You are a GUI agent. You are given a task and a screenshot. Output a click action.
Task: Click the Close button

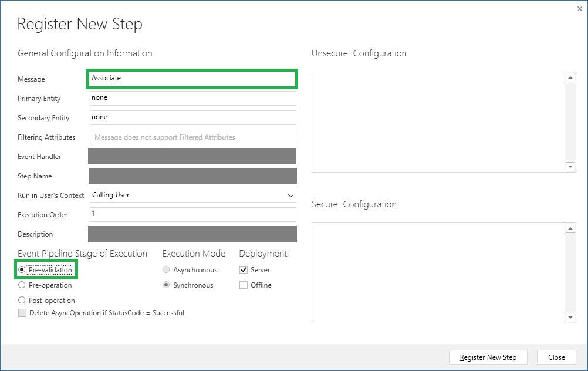pyautogui.click(x=556, y=357)
